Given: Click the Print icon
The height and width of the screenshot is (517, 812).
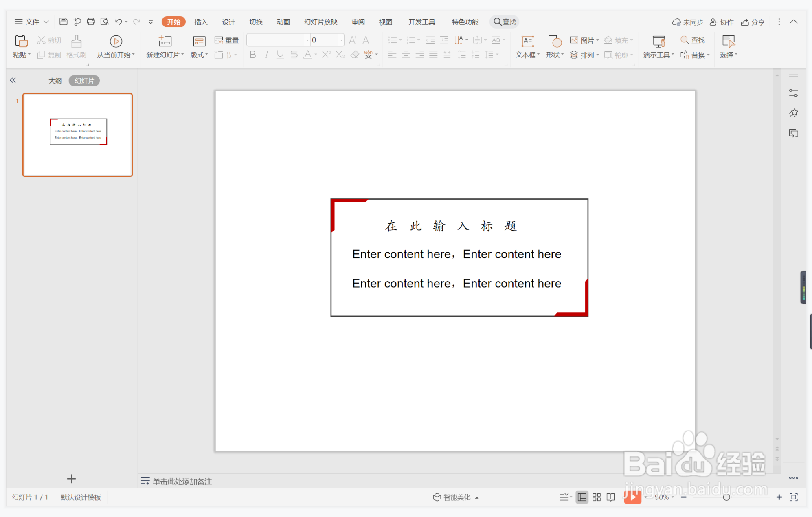Looking at the screenshot, I should pyautogui.click(x=91, y=22).
